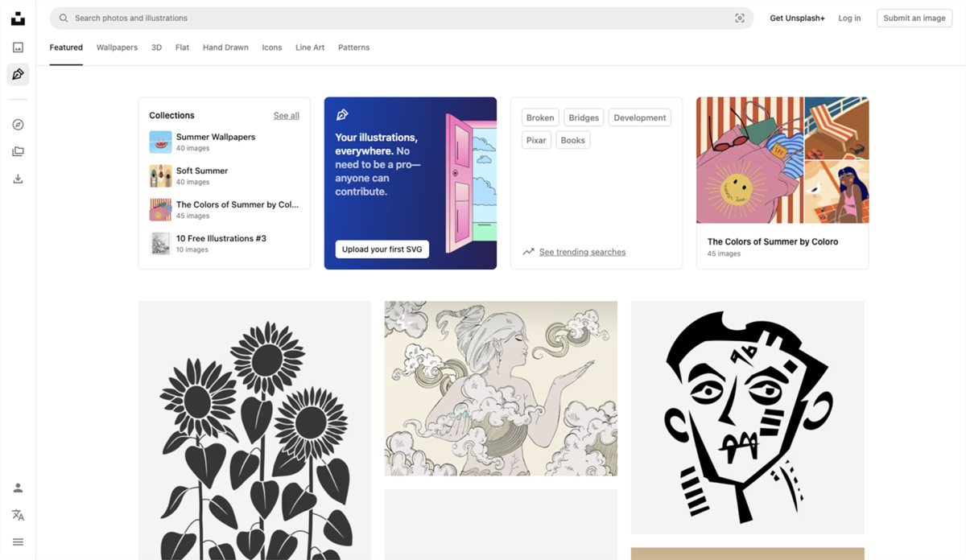This screenshot has height=560, width=966.
Task: Switch to the Featured tab
Action: point(66,47)
